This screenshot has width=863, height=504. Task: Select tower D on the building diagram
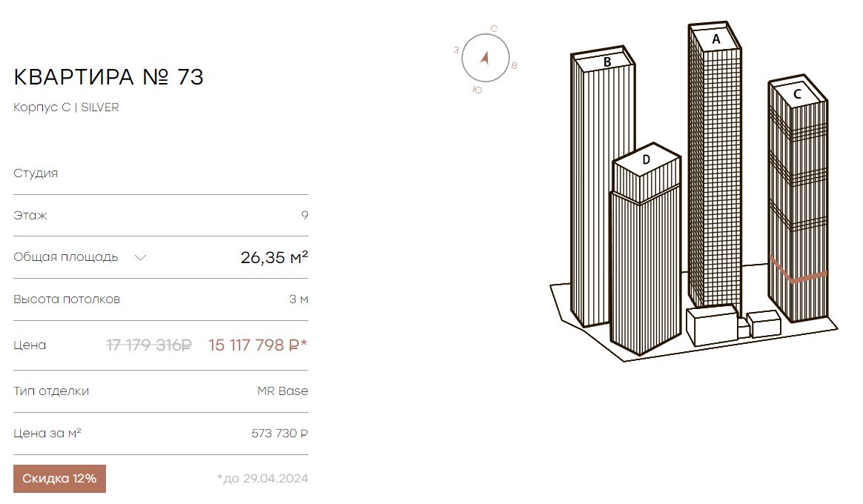(x=645, y=248)
